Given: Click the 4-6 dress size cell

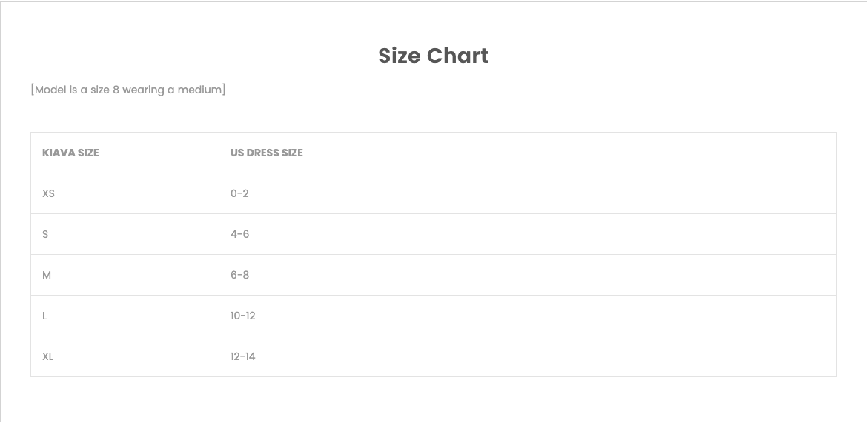Looking at the screenshot, I should tap(239, 234).
